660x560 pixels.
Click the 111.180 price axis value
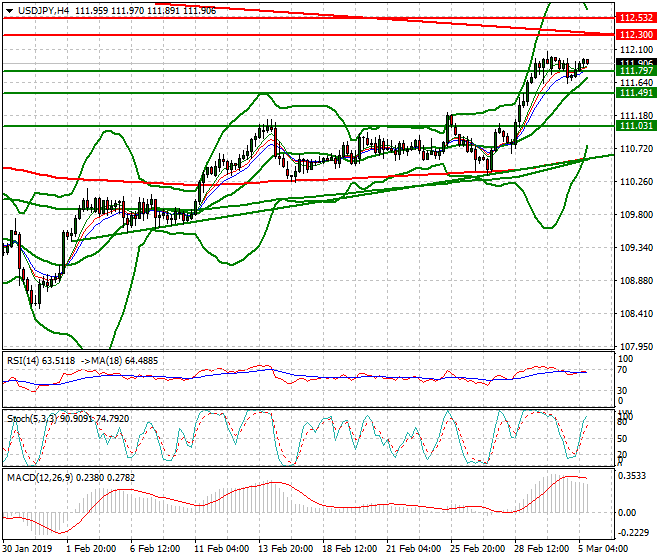636,115
